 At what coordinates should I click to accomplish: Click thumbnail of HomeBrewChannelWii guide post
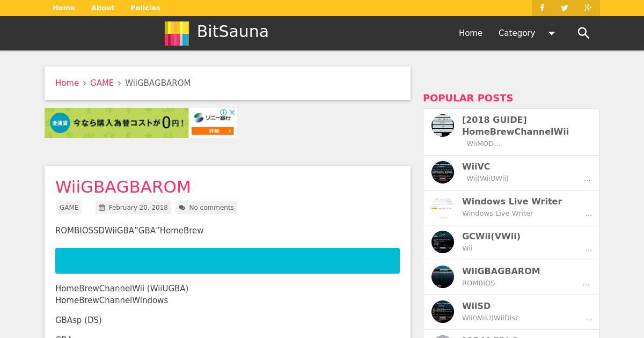coord(443,126)
